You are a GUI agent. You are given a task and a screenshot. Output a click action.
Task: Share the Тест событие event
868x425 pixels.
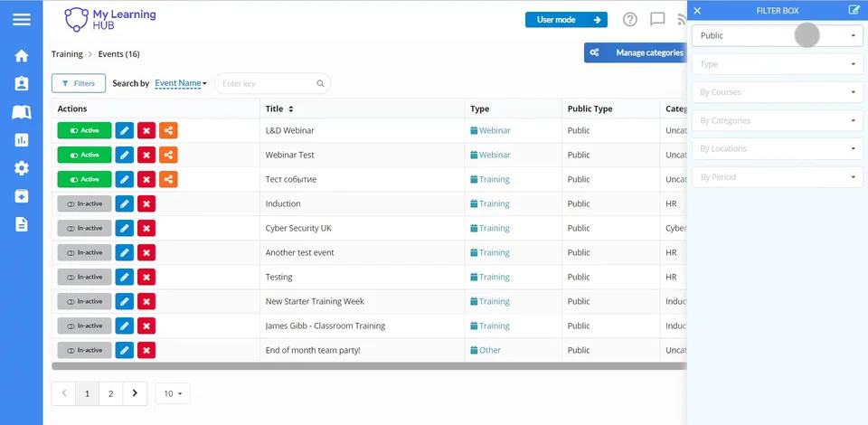168,179
